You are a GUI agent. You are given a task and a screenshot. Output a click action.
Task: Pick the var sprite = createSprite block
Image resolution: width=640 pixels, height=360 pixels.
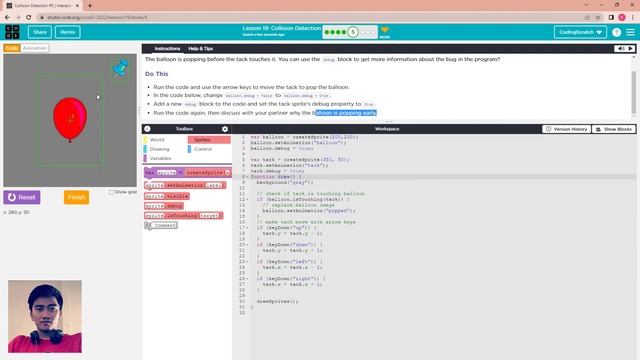[x=188, y=173]
